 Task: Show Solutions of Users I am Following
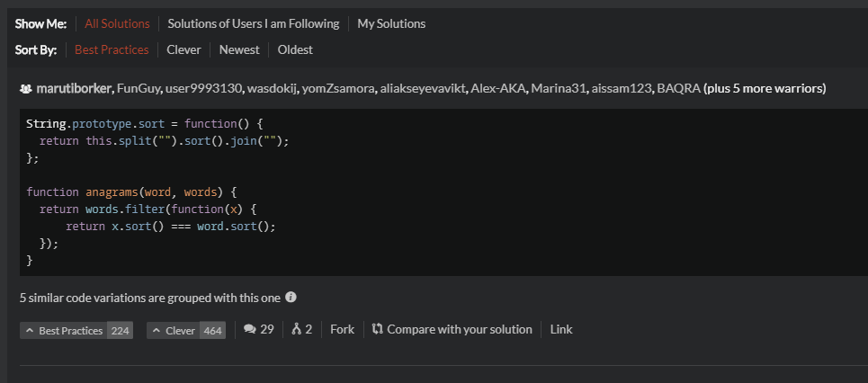[x=254, y=23]
